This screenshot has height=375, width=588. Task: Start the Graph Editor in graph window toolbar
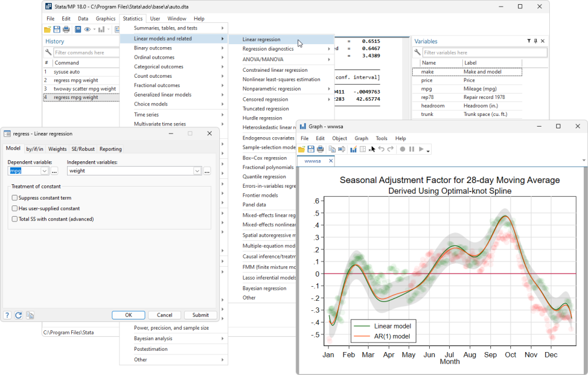353,150
